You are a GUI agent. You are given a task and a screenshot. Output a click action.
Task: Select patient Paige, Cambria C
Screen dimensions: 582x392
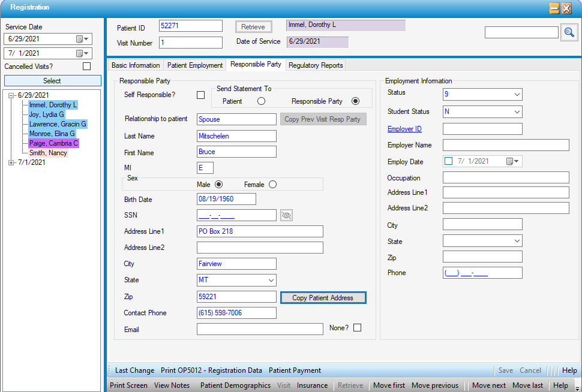(54, 143)
